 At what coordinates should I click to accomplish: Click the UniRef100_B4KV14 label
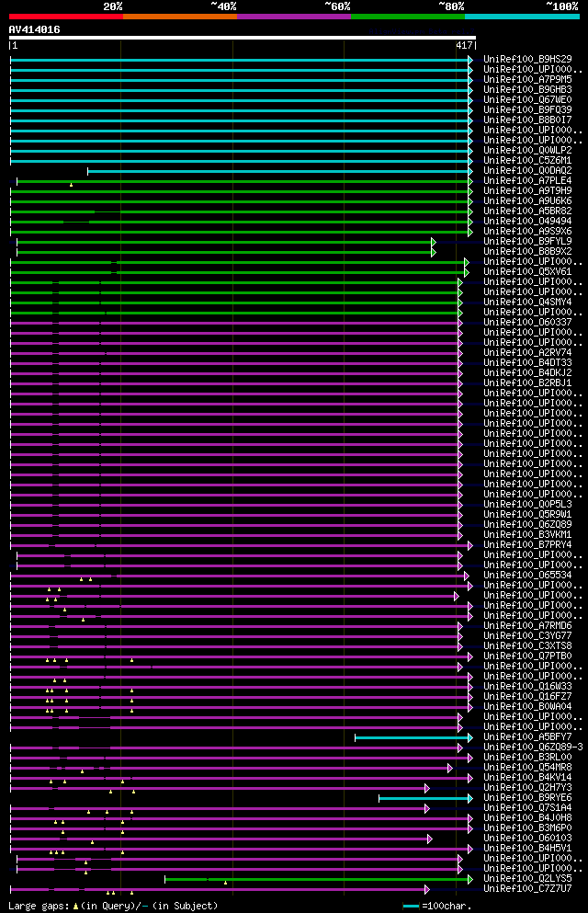tap(527, 777)
